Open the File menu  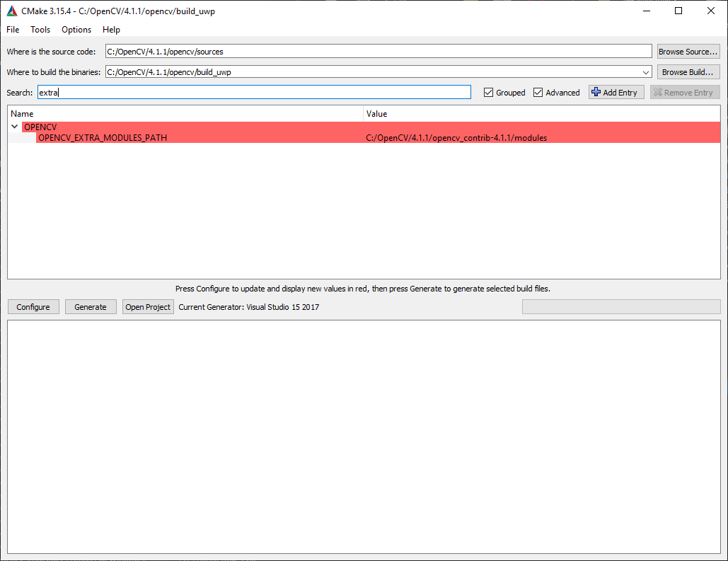pos(13,30)
